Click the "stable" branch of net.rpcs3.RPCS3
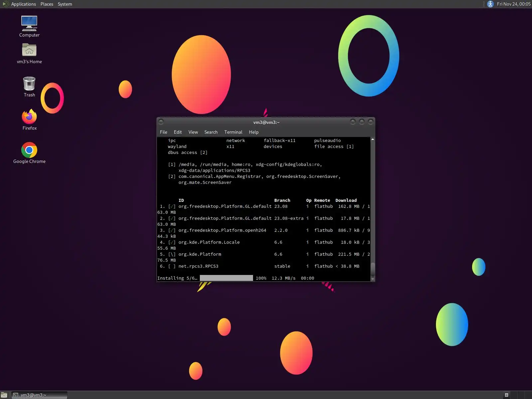 (x=282, y=266)
